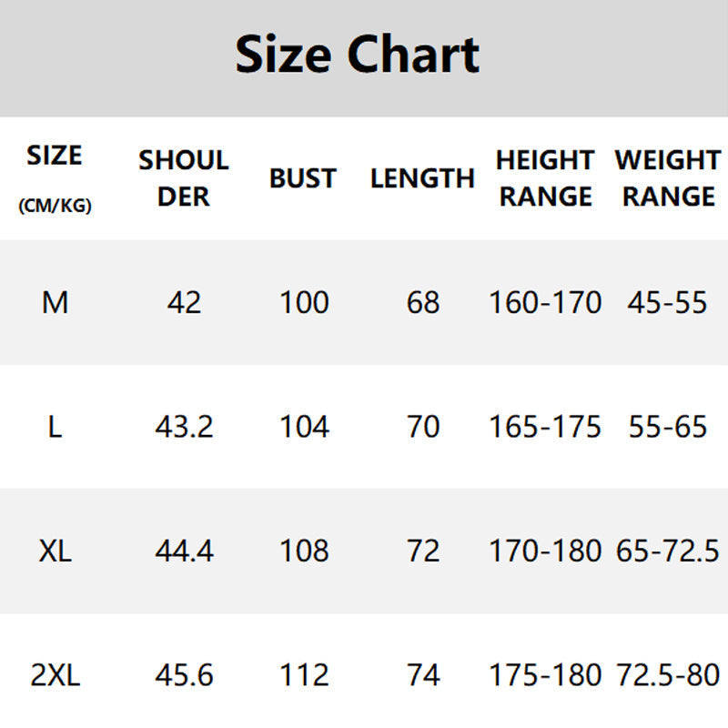Click the BUST column header
The height and width of the screenshot is (728, 728).
coord(303,178)
